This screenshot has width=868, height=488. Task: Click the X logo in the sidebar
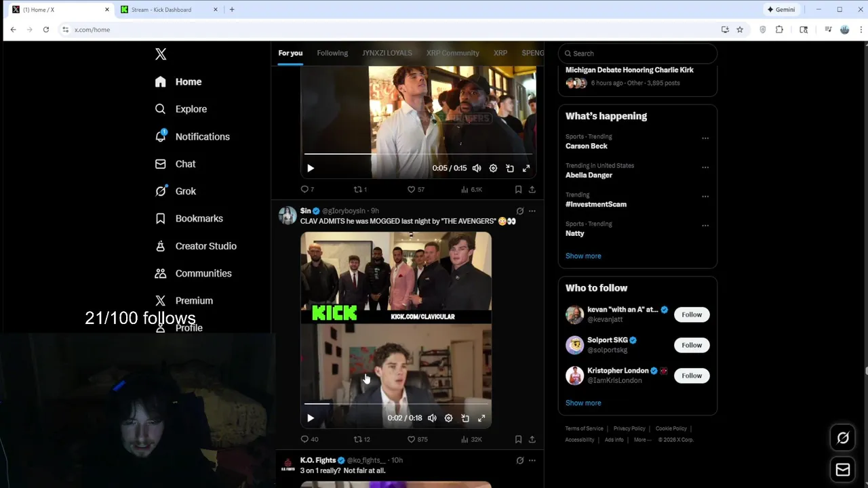[161, 54]
